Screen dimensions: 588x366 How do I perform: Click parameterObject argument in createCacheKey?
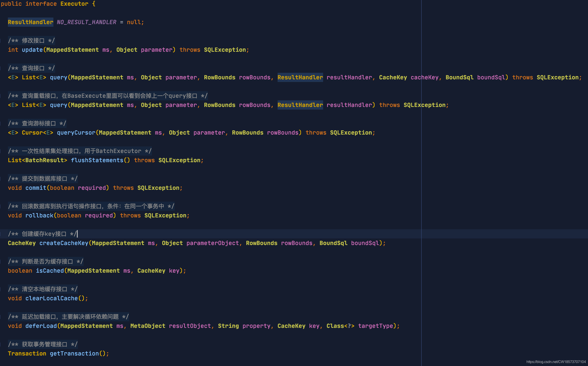pyautogui.click(x=213, y=243)
